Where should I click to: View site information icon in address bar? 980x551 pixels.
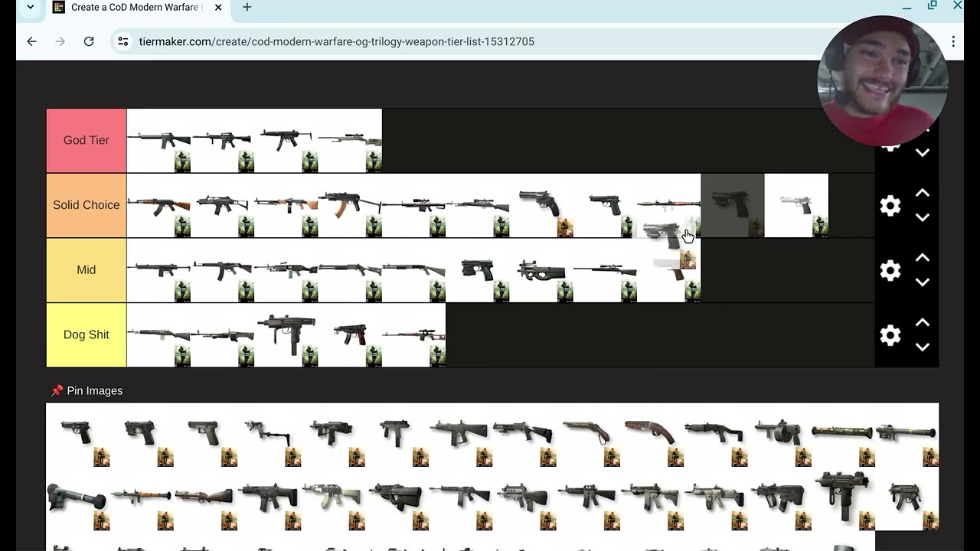[122, 41]
